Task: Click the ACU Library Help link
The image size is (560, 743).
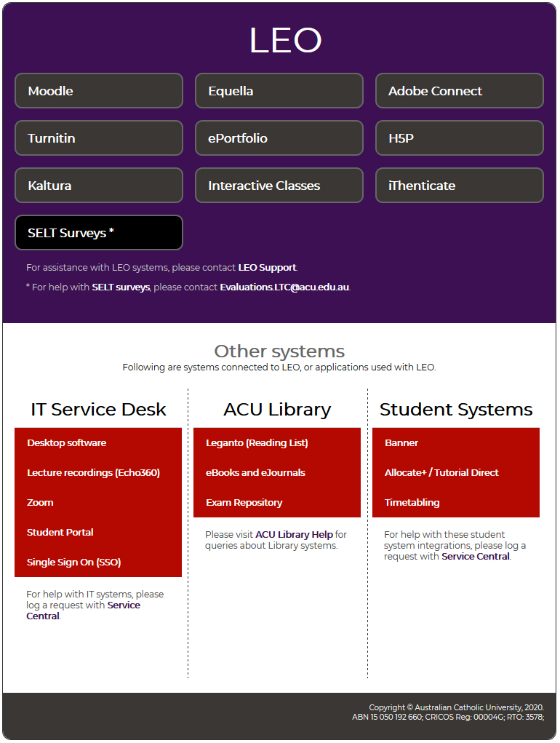Action: point(294,535)
